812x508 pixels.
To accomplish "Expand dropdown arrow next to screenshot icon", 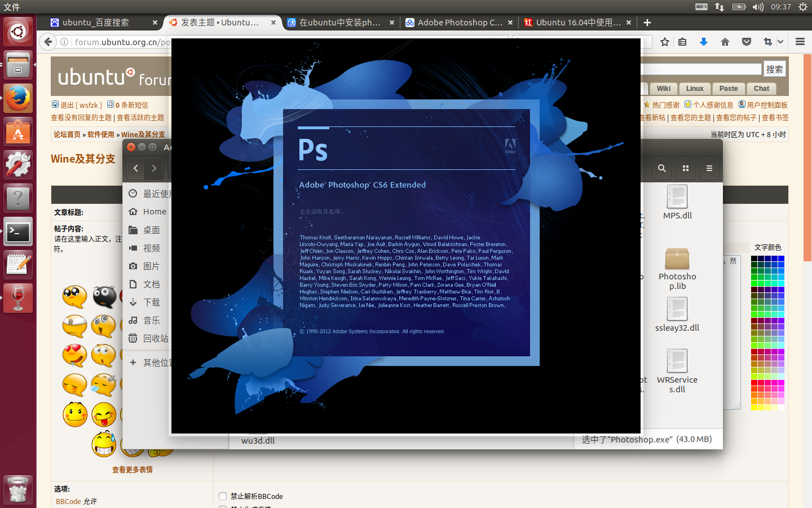I will (780, 42).
